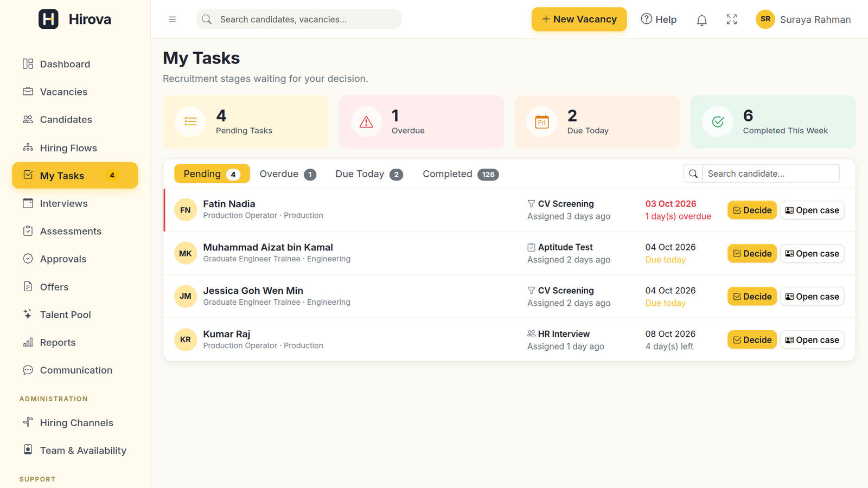Click the 'HR Interview' stage label

(x=564, y=334)
